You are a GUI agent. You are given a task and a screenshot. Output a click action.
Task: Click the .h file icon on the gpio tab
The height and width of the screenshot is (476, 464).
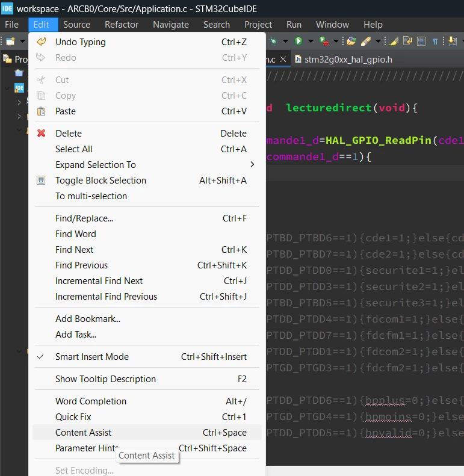[298, 59]
